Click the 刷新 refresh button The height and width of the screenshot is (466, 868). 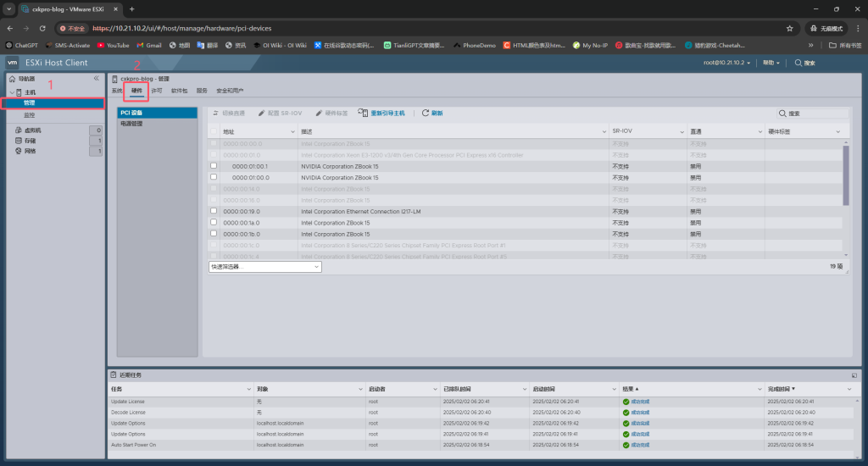(x=432, y=113)
